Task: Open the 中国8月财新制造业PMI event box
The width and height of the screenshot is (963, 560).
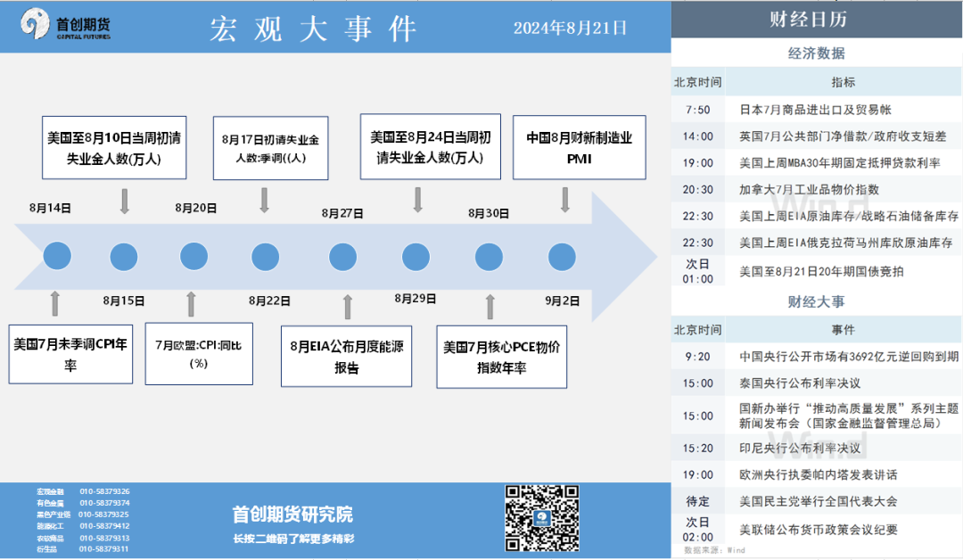Action: click(x=580, y=147)
